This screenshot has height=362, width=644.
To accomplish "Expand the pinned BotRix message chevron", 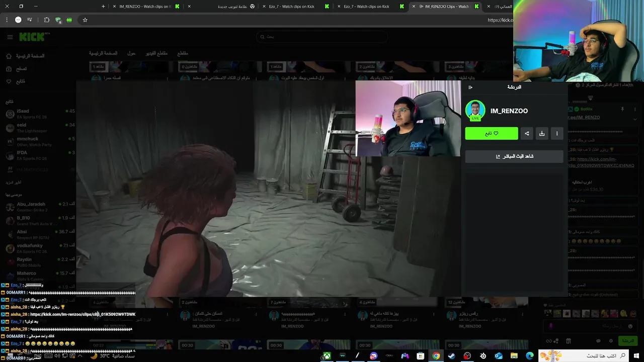I will (635, 119).
